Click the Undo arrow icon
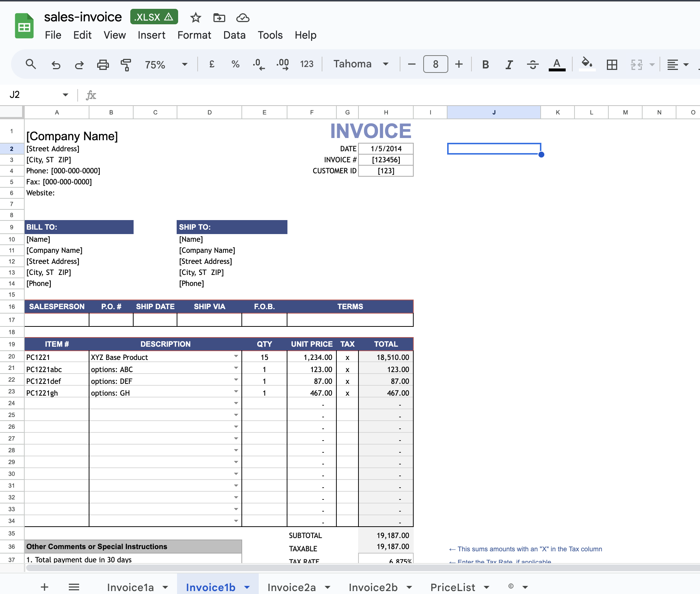The height and width of the screenshot is (594, 700). tap(56, 65)
